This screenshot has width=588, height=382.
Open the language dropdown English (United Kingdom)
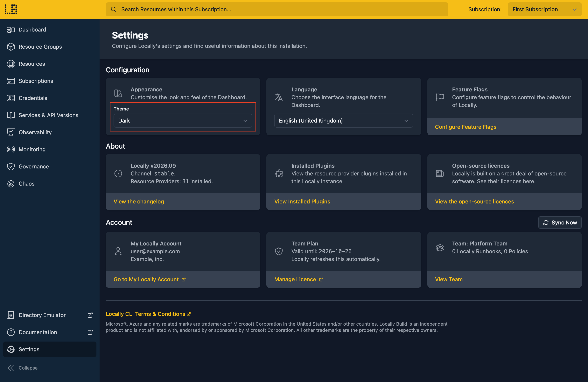(343, 121)
